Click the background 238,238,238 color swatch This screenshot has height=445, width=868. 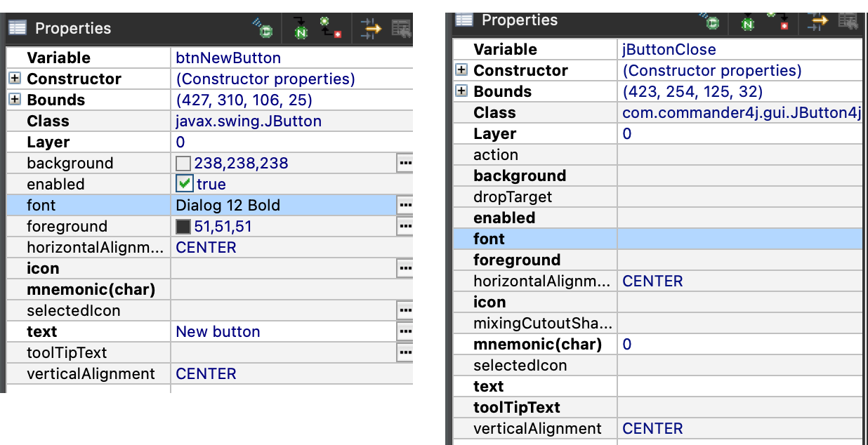click(x=183, y=164)
